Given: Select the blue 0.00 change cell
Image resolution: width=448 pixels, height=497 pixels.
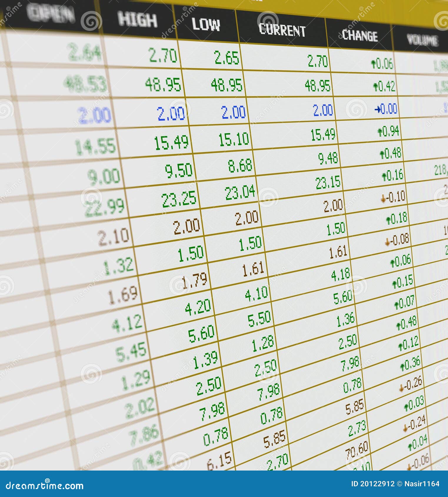Looking at the screenshot, I should (386, 109).
